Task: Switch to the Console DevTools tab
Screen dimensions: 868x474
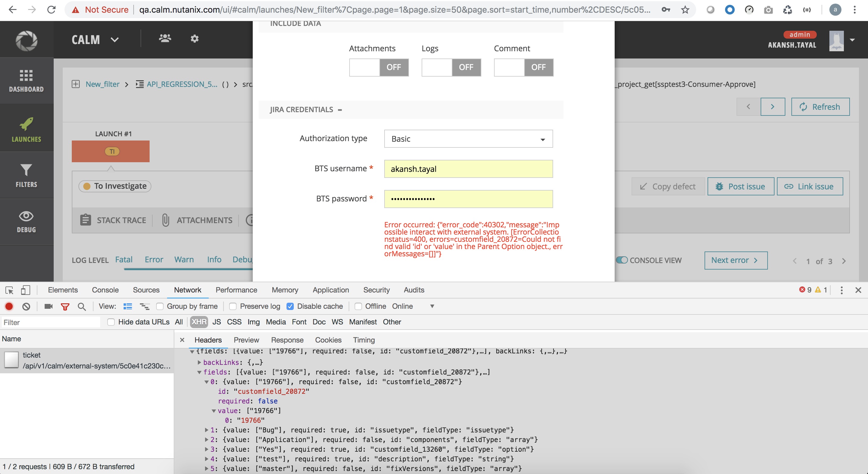Action: click(x=105, y=290)
